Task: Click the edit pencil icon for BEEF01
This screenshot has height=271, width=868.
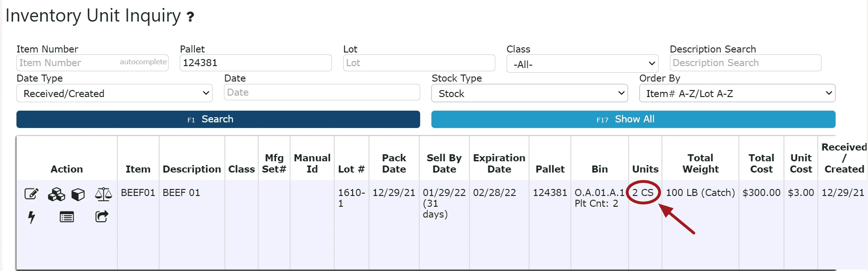Action: 31,194
